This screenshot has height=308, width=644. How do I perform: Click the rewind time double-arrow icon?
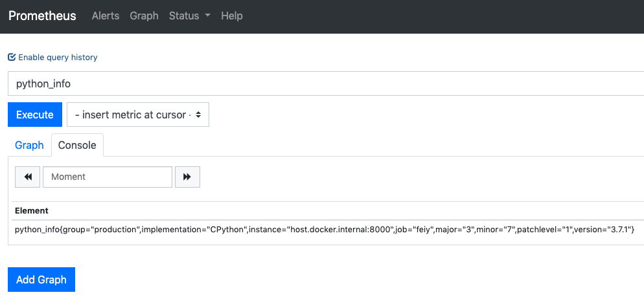pos(28,177)
